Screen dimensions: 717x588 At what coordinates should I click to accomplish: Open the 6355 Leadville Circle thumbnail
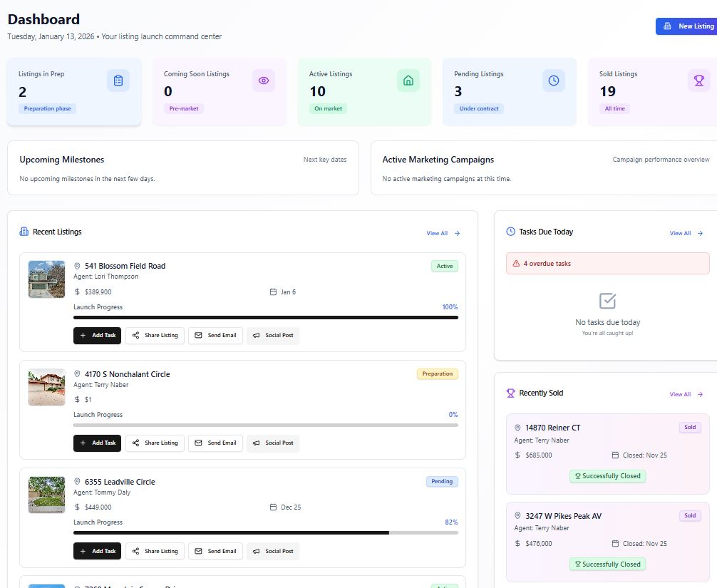46,495
